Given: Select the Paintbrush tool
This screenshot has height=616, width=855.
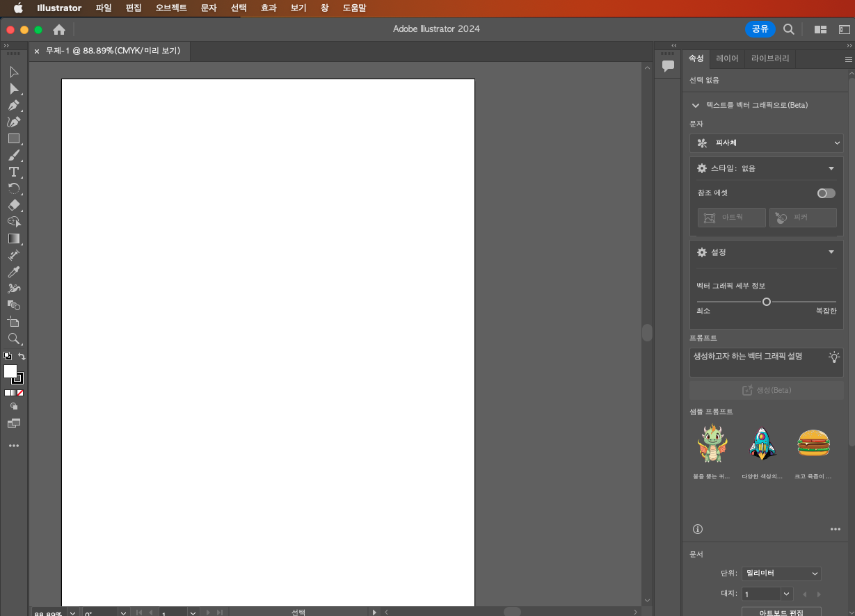Looking at the screenshot, I should pyautogui.click(x=14, y=155).
